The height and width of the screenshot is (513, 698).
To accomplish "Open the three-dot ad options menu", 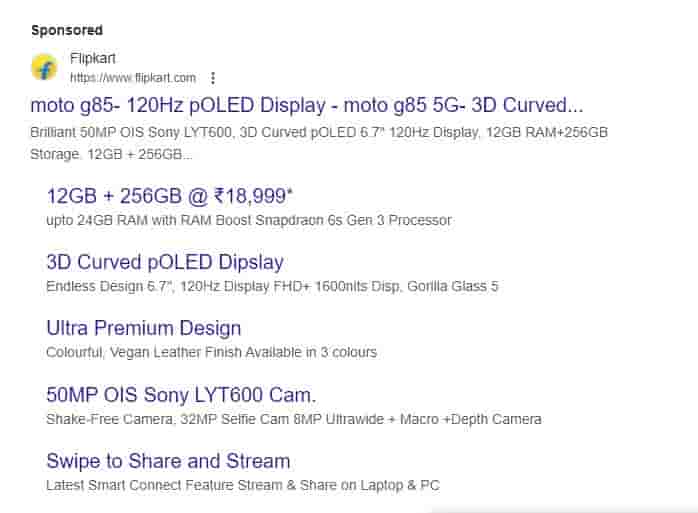I will (212, 77).
